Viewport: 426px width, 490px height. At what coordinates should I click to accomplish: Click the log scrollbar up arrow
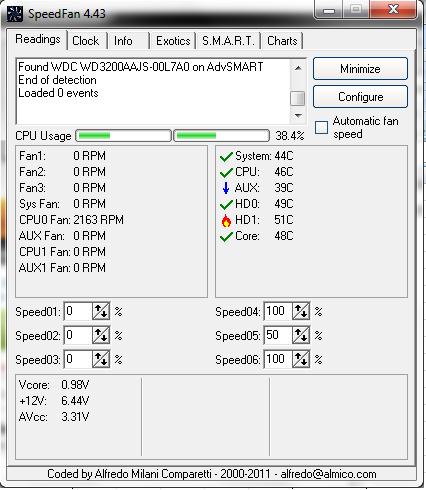(298, 68)
